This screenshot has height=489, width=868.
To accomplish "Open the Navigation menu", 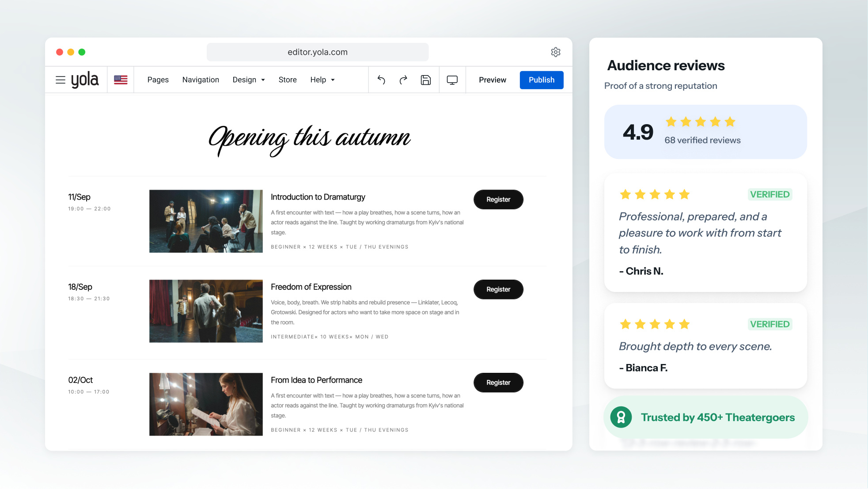I will click(x=201, y=80).
